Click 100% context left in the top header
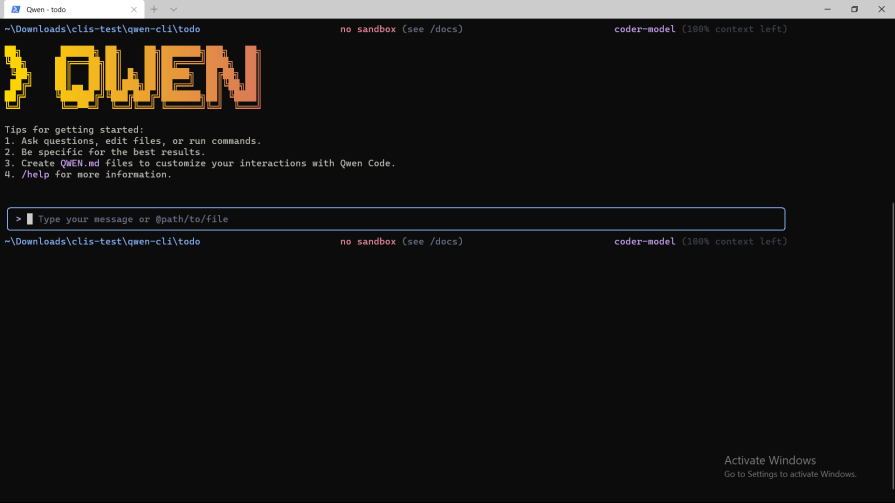This screenshot has height=503, width=895. tap(735, 29)
